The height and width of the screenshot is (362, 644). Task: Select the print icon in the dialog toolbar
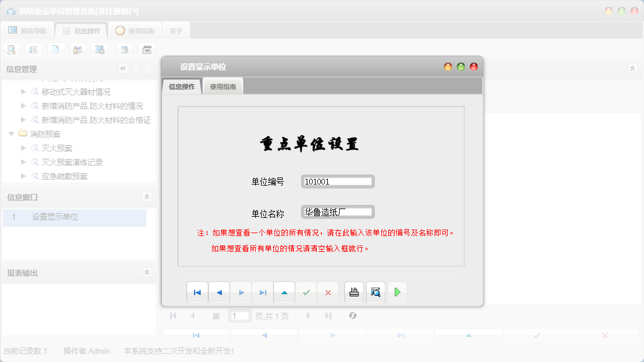point(354,292)
